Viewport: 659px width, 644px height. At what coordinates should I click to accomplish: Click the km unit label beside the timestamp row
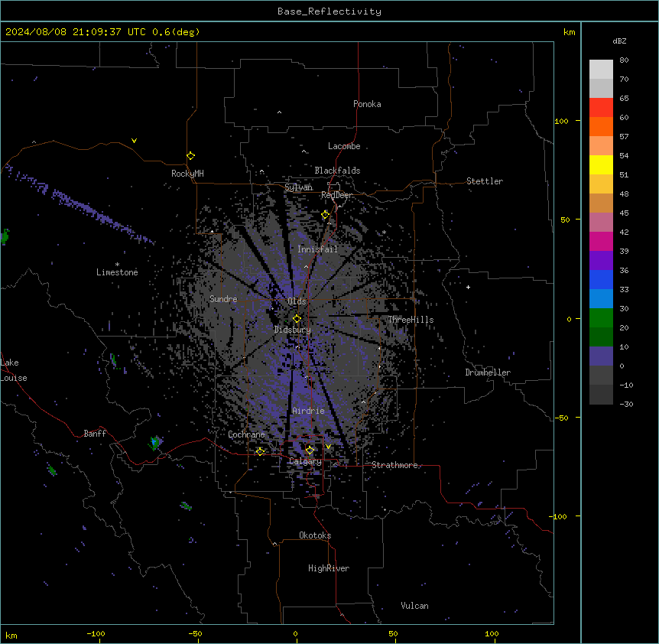[570, 32]
